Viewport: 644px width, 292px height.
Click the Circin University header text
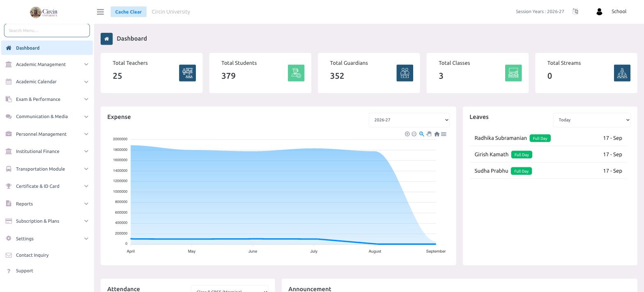tap(171, 12)
